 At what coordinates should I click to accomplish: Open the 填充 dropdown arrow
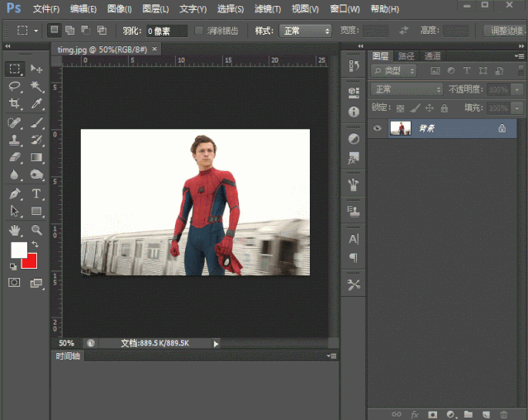tap(517, 108)
